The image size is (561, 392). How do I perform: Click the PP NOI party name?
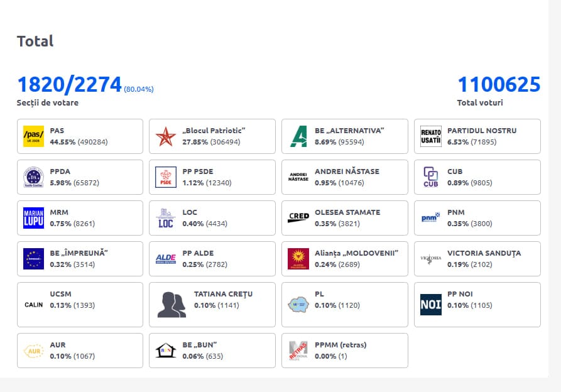460,293
